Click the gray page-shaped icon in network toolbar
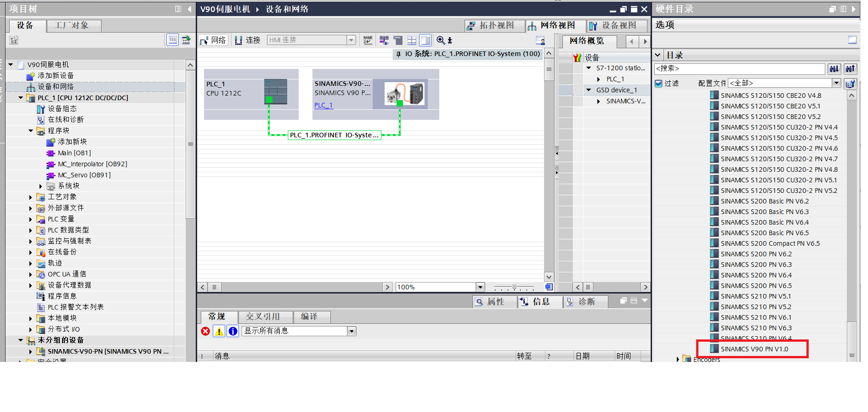The height and width of the screenshot is (412, 868). coord(398,40)
